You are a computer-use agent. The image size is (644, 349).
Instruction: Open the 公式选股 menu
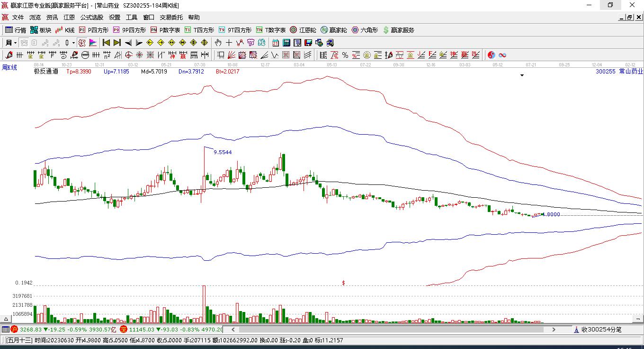pos(91,18)
